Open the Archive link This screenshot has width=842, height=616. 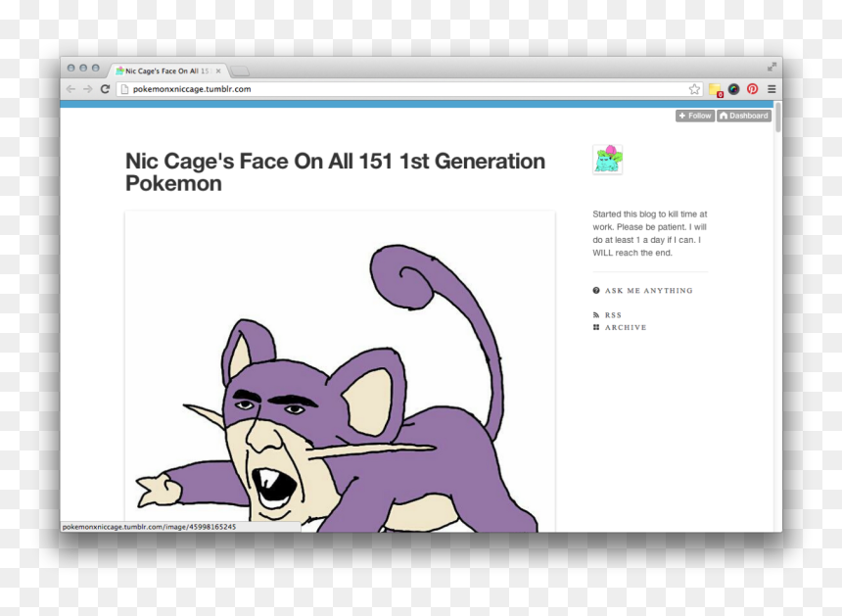[x=625, y=328]
